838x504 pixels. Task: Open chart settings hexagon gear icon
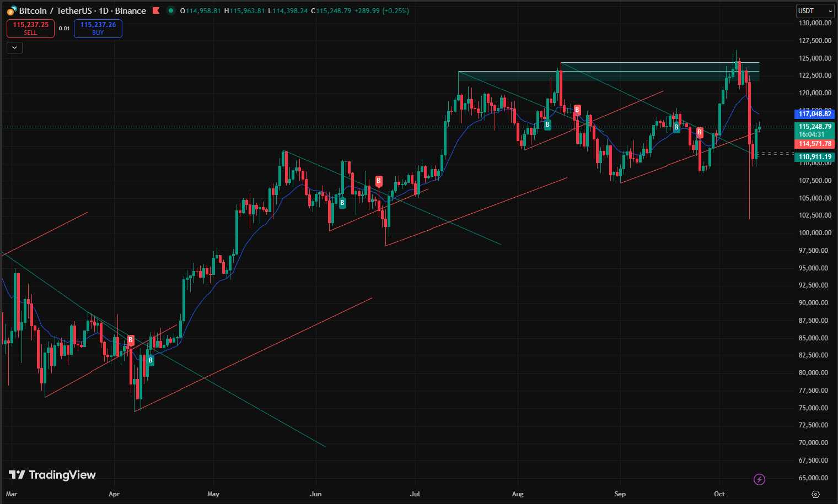coord(816,494)
